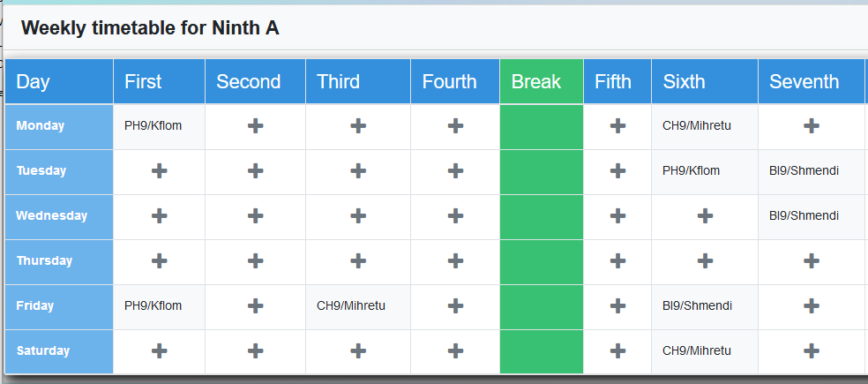Click the Break column header
This screenshot has height=384, width=868.
(536, 82)
